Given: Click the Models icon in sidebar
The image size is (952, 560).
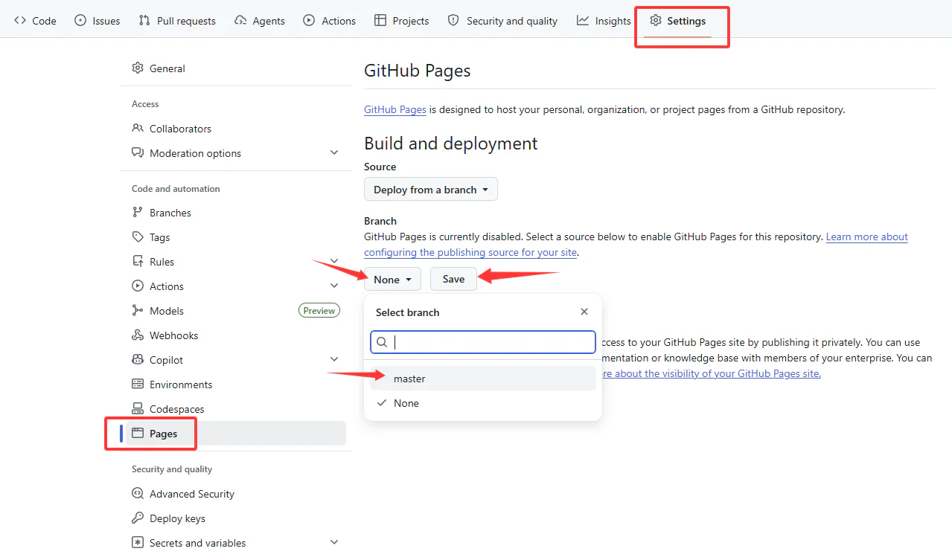Looking at the screenshot, I should 138,311.
